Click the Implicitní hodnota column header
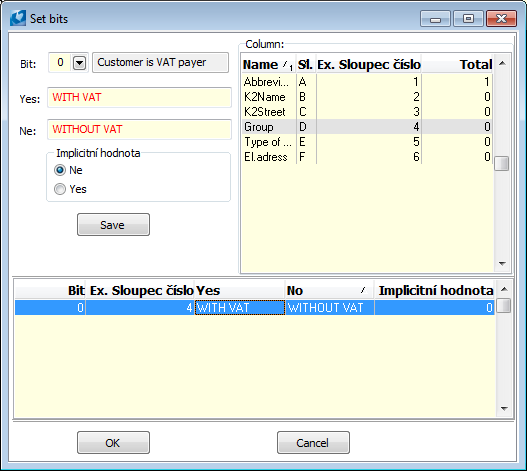The image size is (527, 471). pyautogui.click(x=434, y=290)
